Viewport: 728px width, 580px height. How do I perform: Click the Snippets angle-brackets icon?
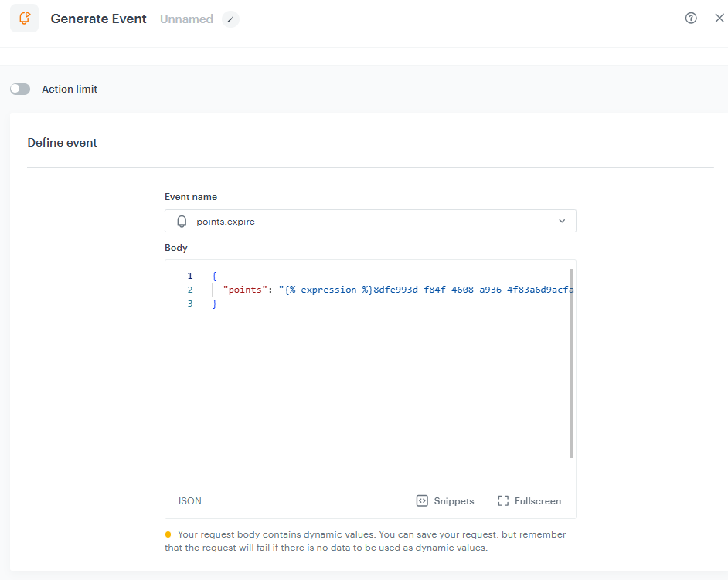(x=422, y=500)
